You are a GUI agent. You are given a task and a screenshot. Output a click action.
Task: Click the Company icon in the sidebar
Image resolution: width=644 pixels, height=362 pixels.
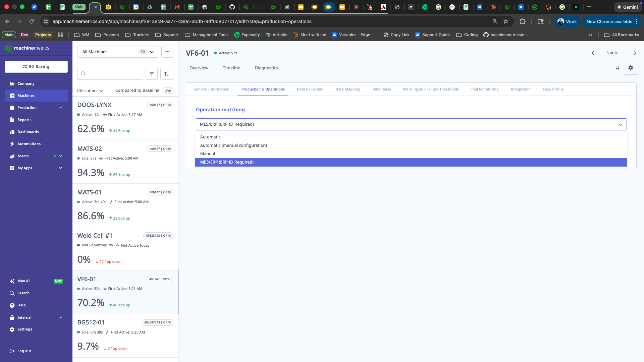tap(12, 83)
